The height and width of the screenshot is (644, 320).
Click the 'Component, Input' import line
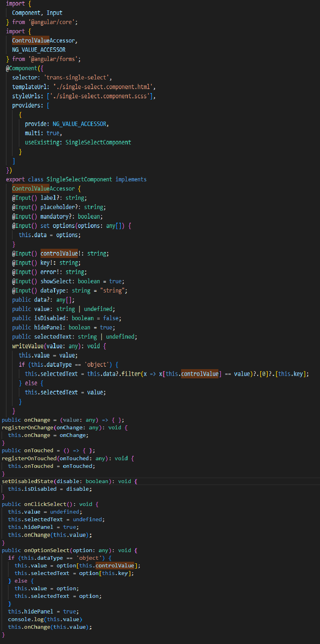(37, 13)
